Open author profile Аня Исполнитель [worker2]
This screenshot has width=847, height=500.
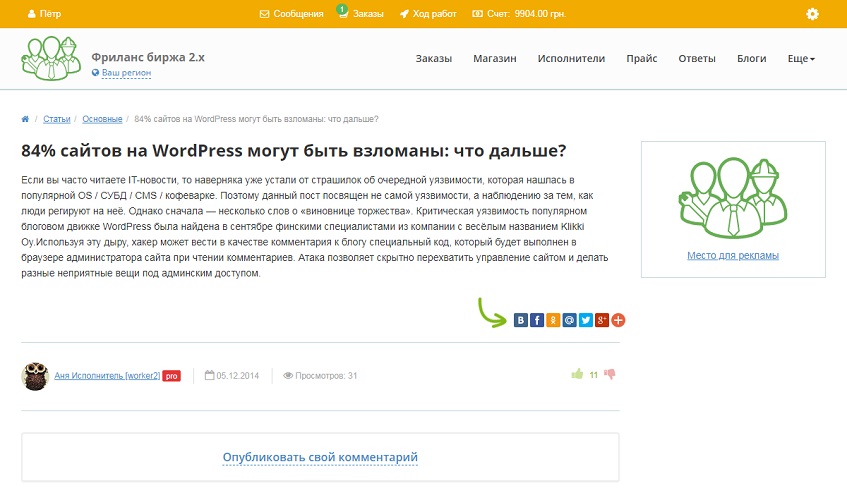click(107, 375)
